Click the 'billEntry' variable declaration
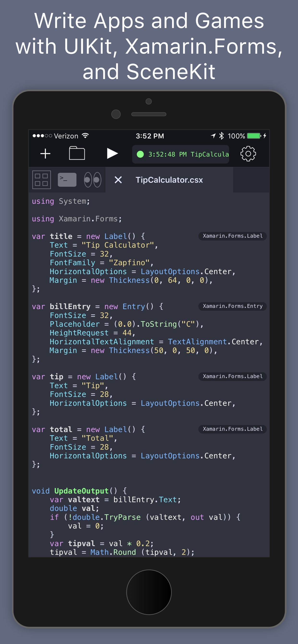The image size is (298, 644). [70, 306]
